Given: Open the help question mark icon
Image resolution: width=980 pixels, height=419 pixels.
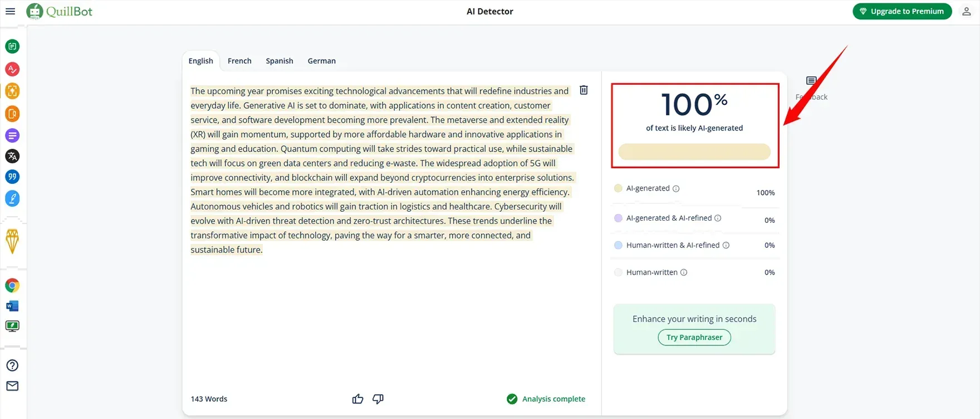Looking at the screenshot, I should [x=12, y=366].
